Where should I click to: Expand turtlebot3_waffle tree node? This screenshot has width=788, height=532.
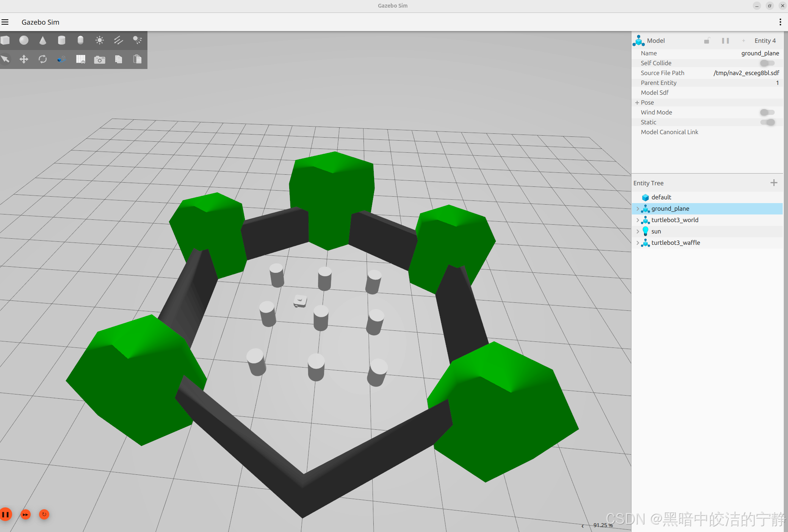638,243
